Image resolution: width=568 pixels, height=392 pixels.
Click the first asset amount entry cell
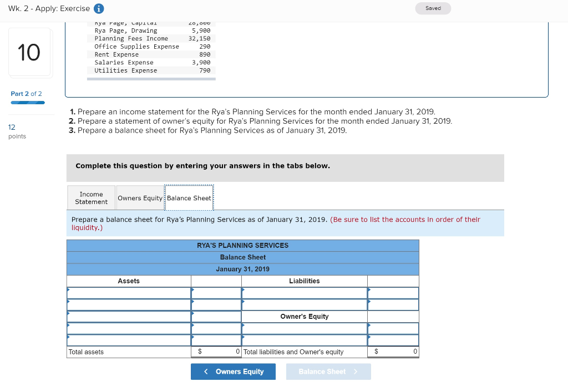tap(216, 293)
